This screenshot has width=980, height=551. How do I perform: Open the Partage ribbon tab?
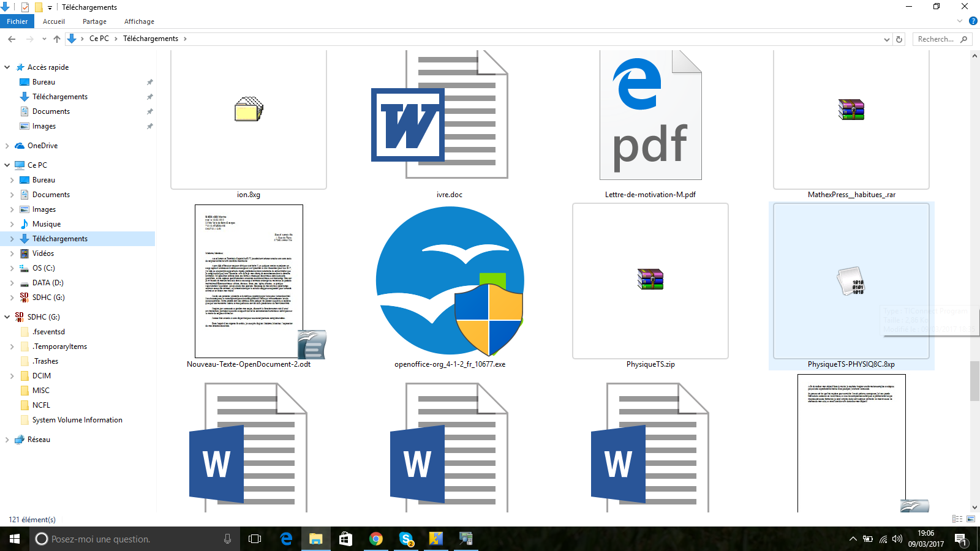(94, 21)
